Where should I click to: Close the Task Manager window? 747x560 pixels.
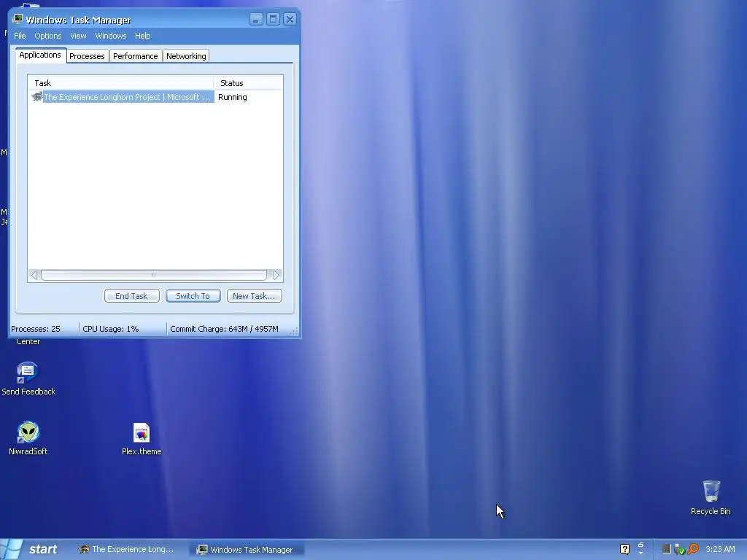coord(290,19)
